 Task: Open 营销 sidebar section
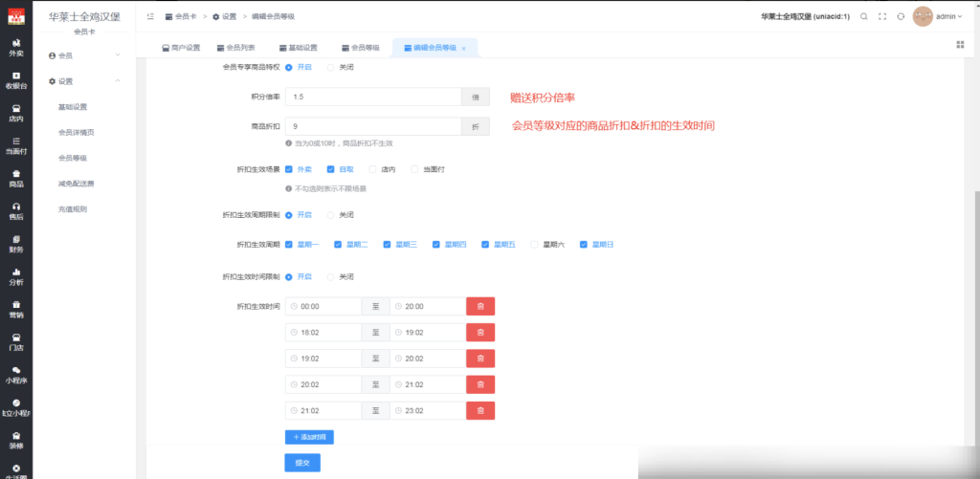(x=16, y=309)
